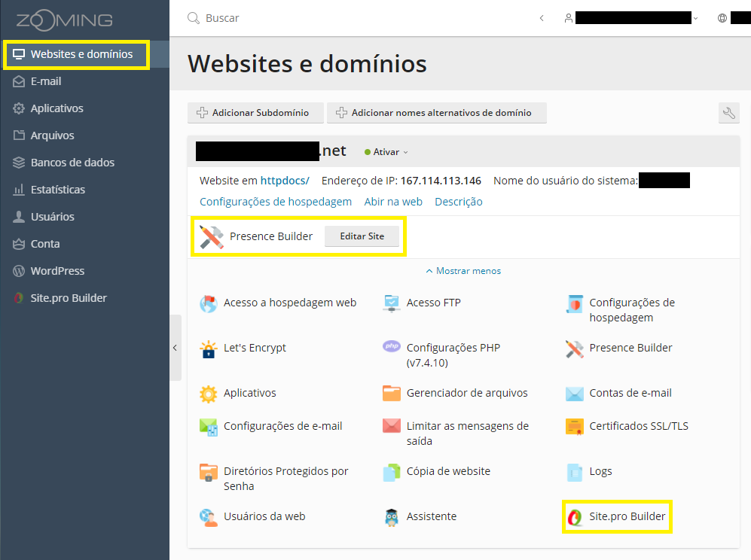Open Cópia de website icon
Image resolution: width=751 pixels, height=560 pixels.
(392, 473)
